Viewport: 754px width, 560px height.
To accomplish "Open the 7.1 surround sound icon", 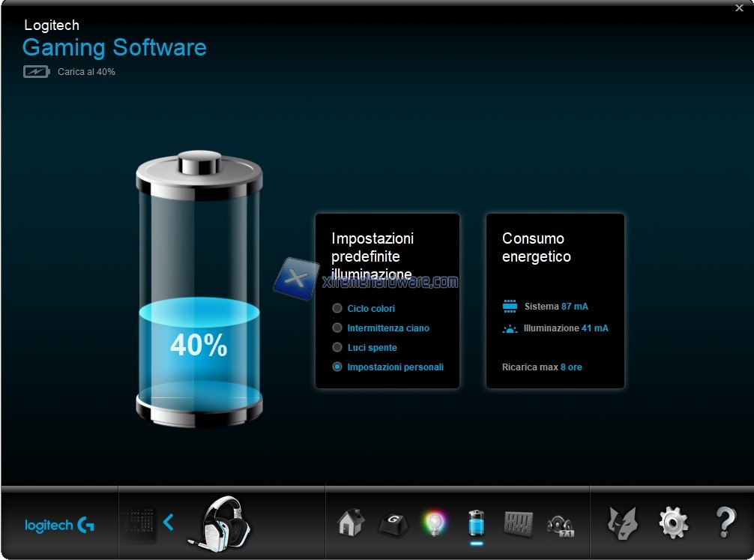I will point(560,523).
